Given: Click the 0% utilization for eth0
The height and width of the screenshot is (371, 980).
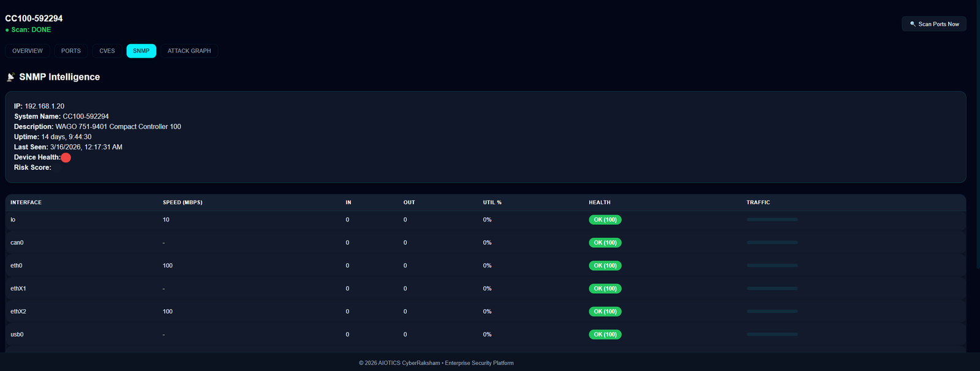Looking at the screenshot, I should click(x=488, y=266).
